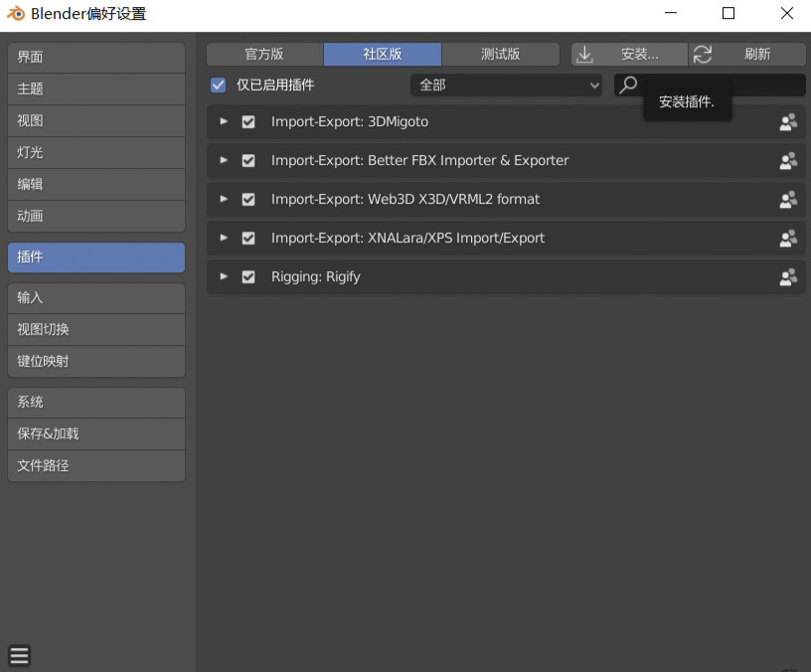Open the 视图切换 preferences section
Viewport: 811px width, 672px height.
pyautogui.click(x=96, y=329)
